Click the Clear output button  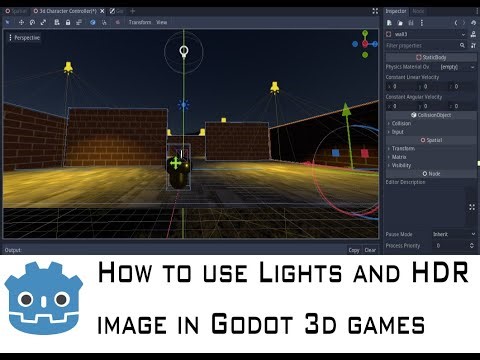coord(370,250)
